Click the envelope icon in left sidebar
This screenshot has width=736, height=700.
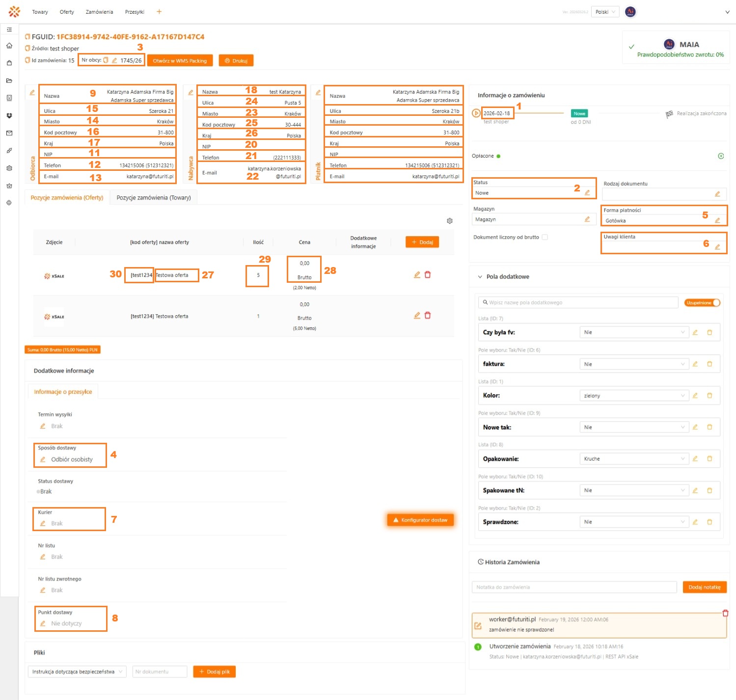coord(9,133)
